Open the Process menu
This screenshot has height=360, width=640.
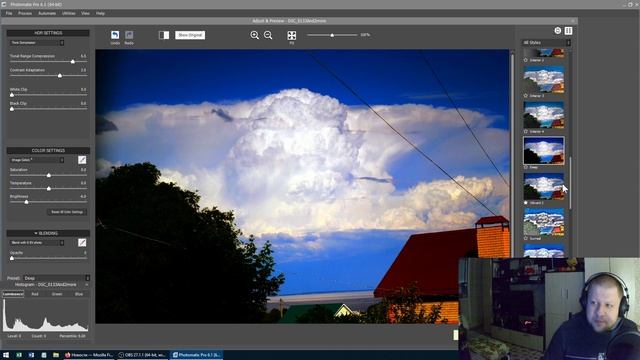(x=25, y=13)
